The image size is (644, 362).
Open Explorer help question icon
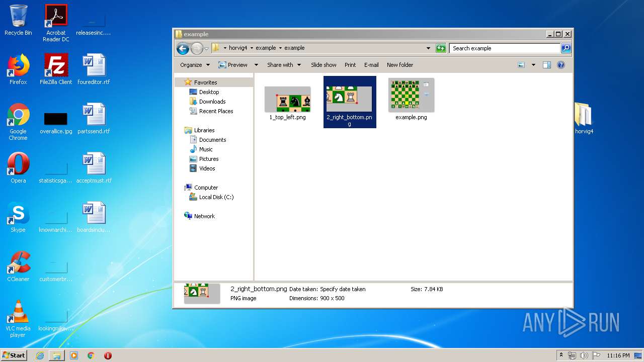(561, 65)
